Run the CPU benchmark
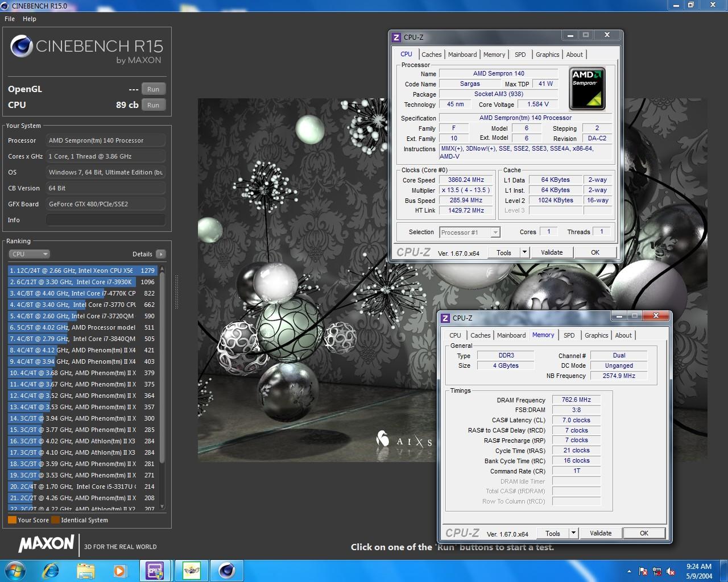Image resolution: width=728 pixels, height=582 pixels. point(154,105)
